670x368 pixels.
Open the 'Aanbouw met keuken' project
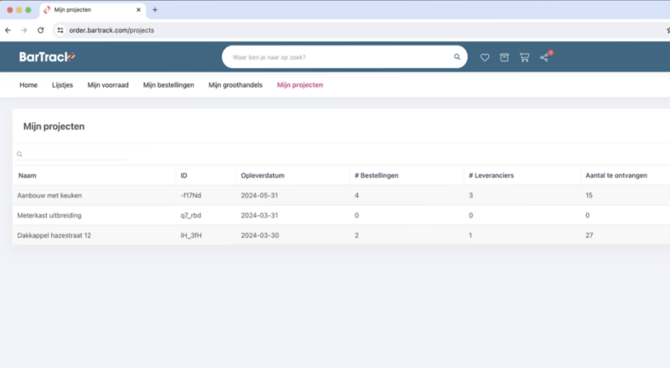tap(50, 195)
